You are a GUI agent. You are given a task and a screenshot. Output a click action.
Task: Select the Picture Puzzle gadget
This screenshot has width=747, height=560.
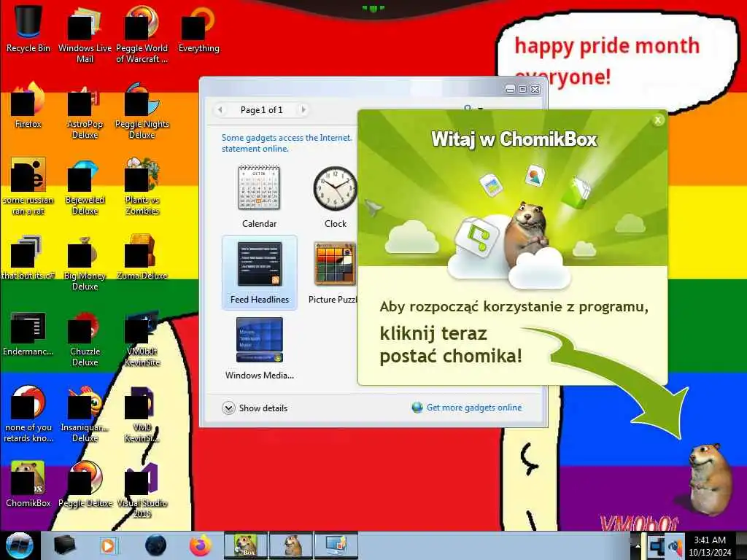[333, 272]
